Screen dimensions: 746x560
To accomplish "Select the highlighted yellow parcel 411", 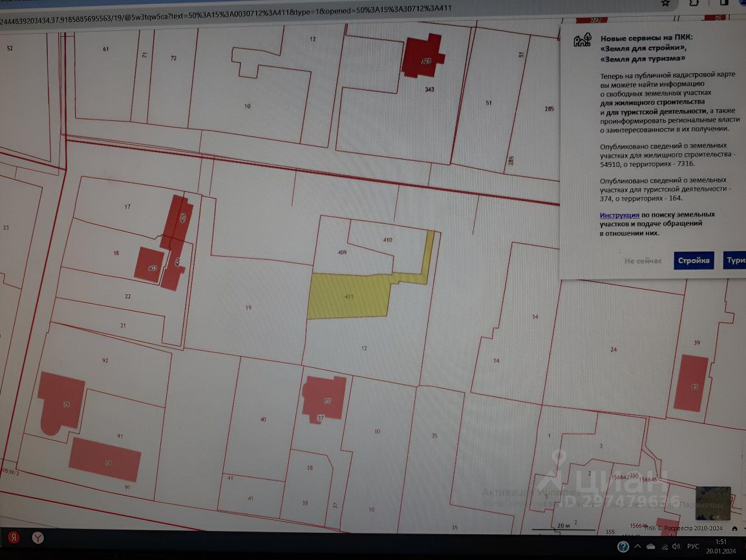I will coord(348,296).
